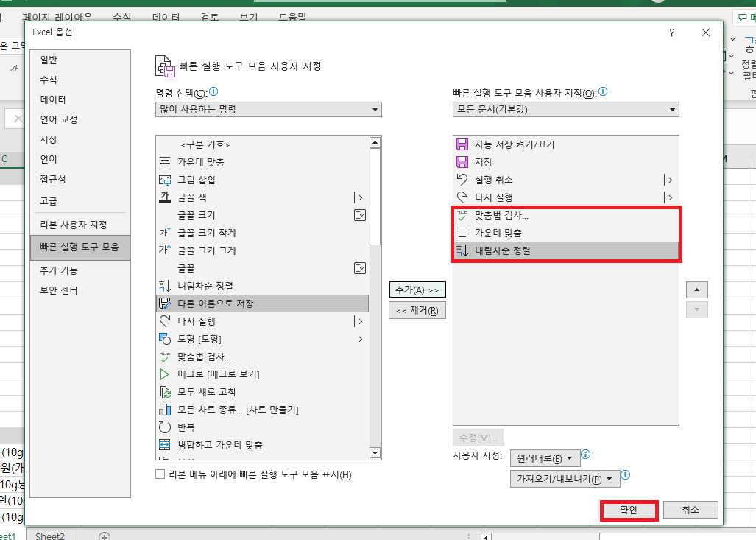The height and width of the screenshot is (540, 756).
Task: Click the info icon beside 명령 선택
Action: click(x=213, y=91)
